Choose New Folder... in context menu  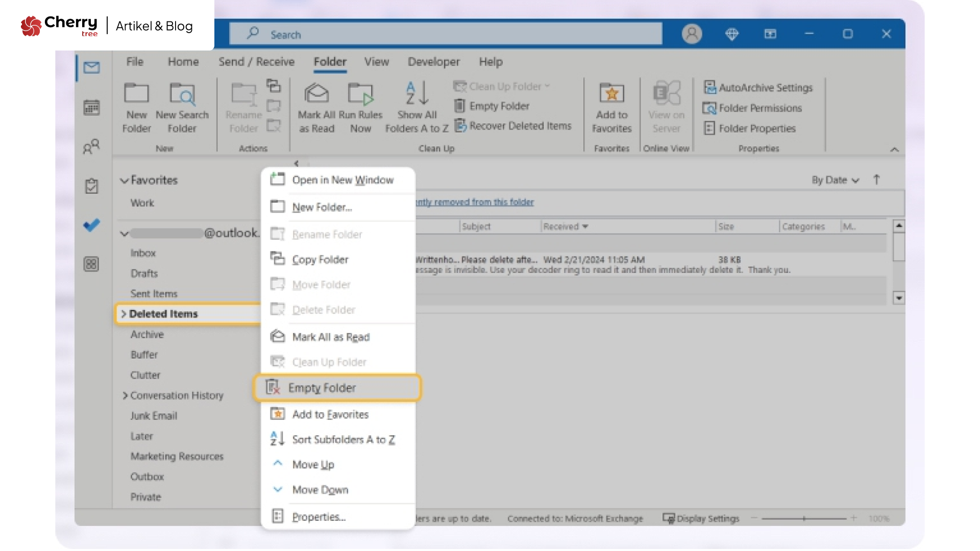338,207
